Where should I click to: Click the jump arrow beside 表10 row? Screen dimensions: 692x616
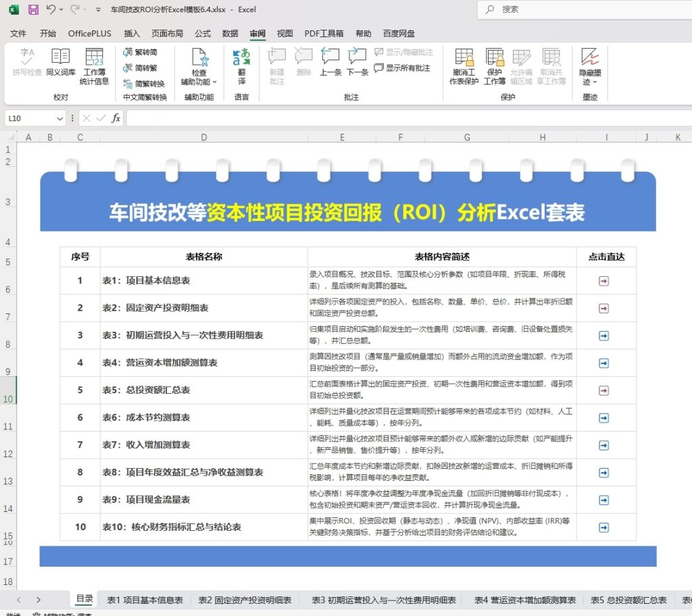tap(603, 527)
